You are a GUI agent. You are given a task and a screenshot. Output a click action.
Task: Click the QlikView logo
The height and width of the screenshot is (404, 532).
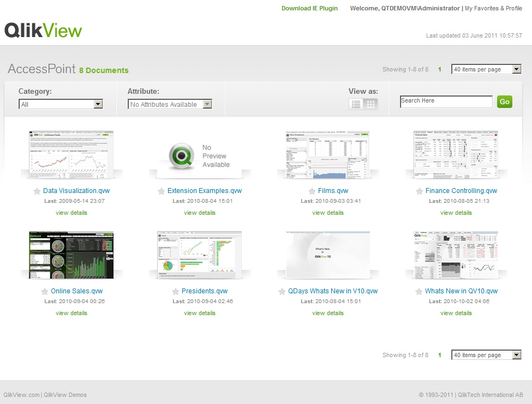click(x=43, y=31)
